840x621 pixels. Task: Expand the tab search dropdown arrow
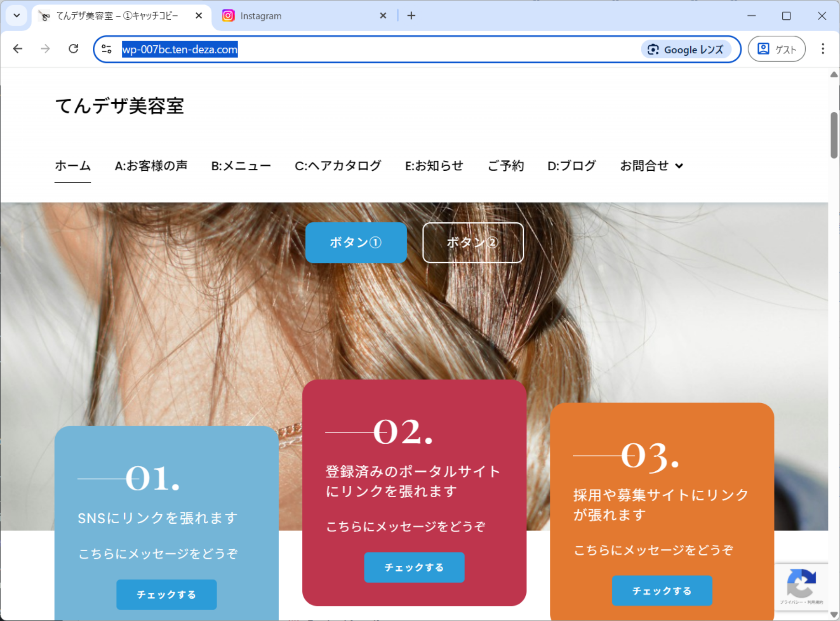(17, 16)
